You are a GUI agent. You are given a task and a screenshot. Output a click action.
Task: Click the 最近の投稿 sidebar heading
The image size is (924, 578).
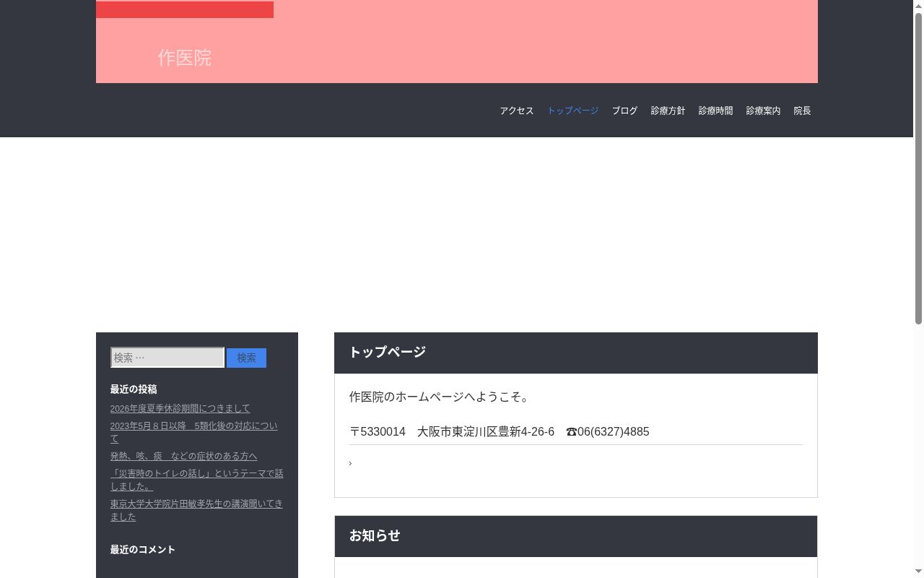tap(134, 389)
